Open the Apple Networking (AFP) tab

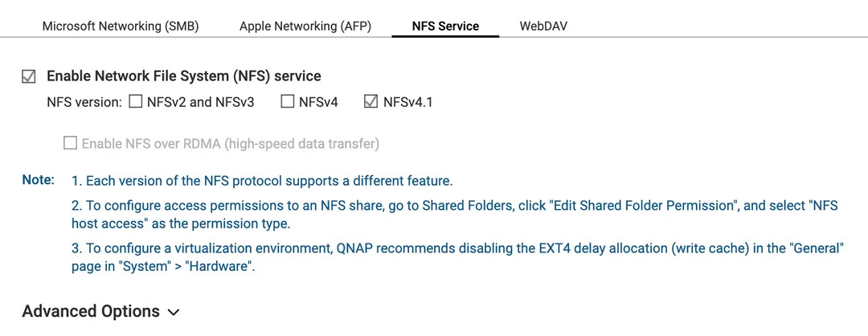tap(305, 26)
